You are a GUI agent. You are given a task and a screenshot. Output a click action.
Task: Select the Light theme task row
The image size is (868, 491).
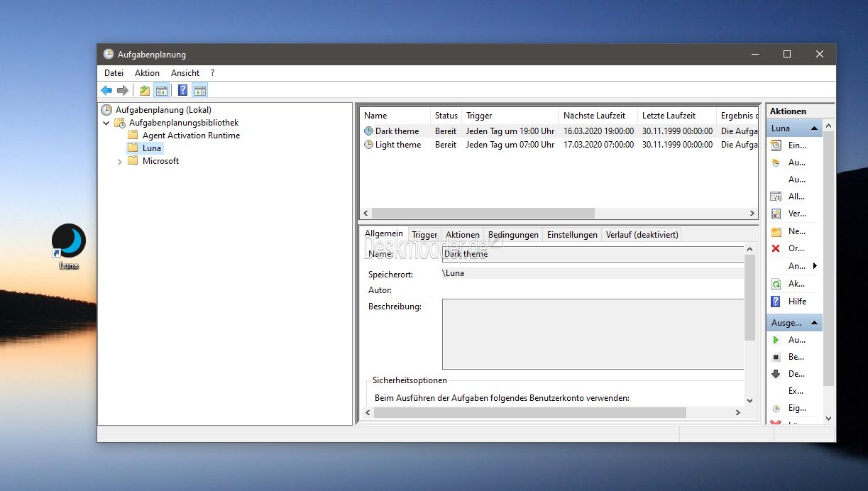click(559, 145)
